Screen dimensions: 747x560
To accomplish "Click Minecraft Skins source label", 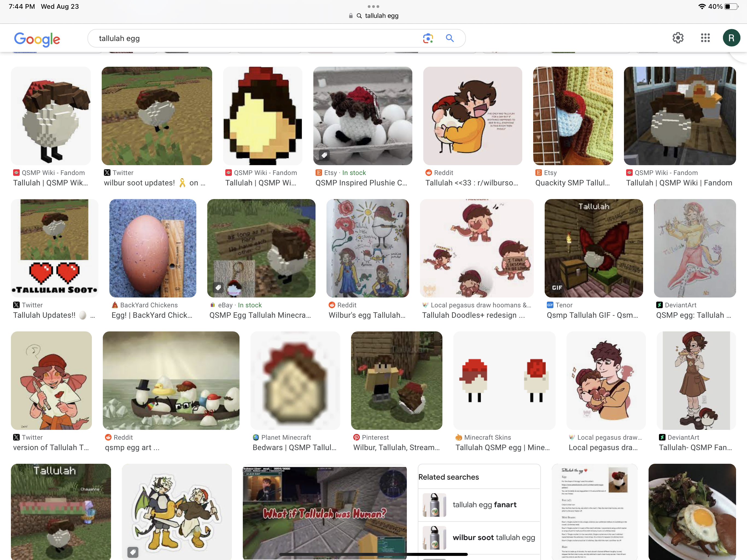I will click(487, 437).
